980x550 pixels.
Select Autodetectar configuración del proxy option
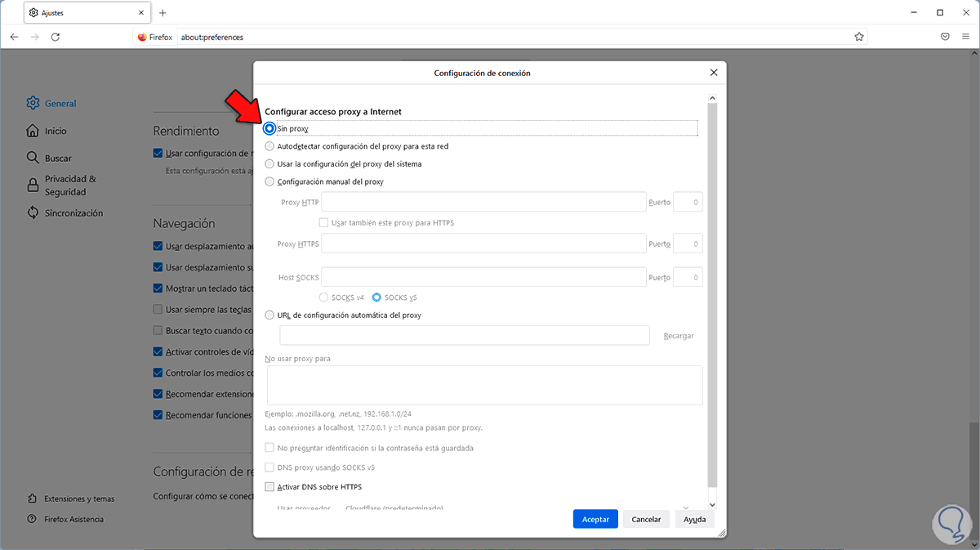[x=270, y=146]
